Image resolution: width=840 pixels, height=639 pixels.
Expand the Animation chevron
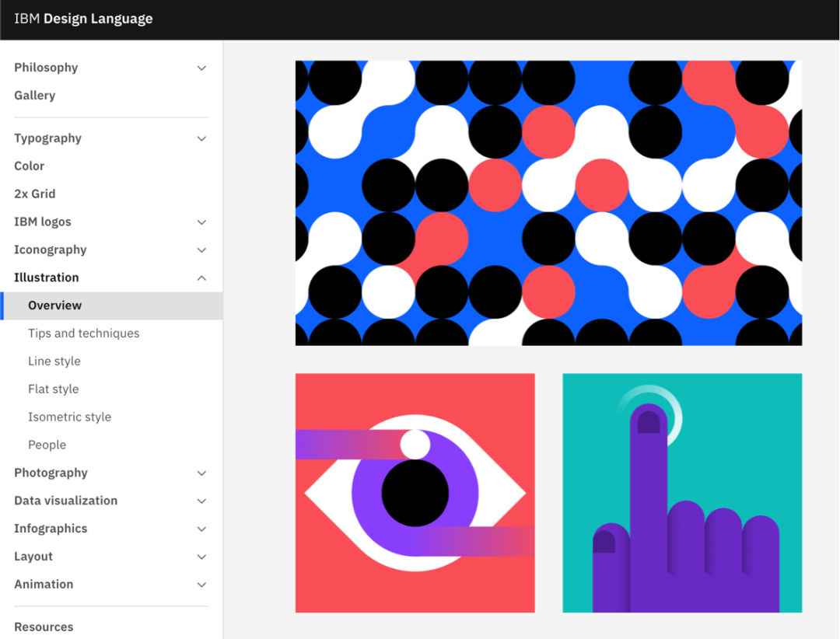coord(201,585)
